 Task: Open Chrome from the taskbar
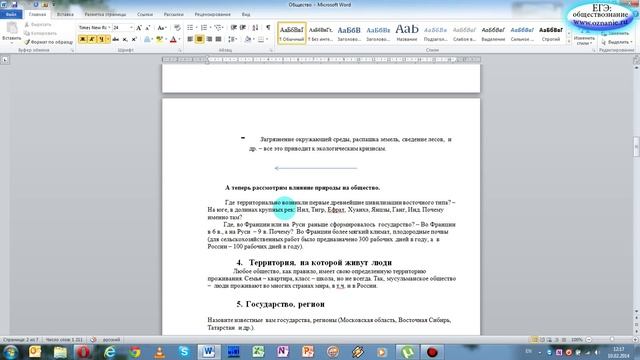134,351
